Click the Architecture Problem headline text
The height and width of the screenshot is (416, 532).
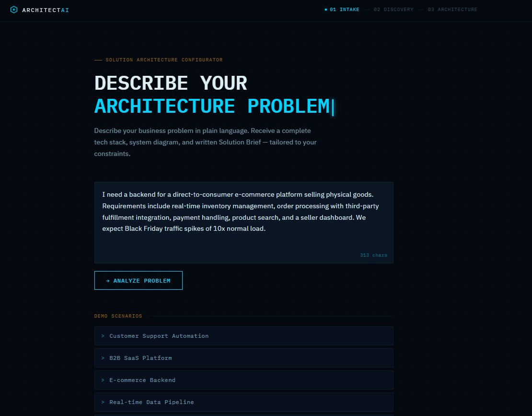(x=212, y=106)
